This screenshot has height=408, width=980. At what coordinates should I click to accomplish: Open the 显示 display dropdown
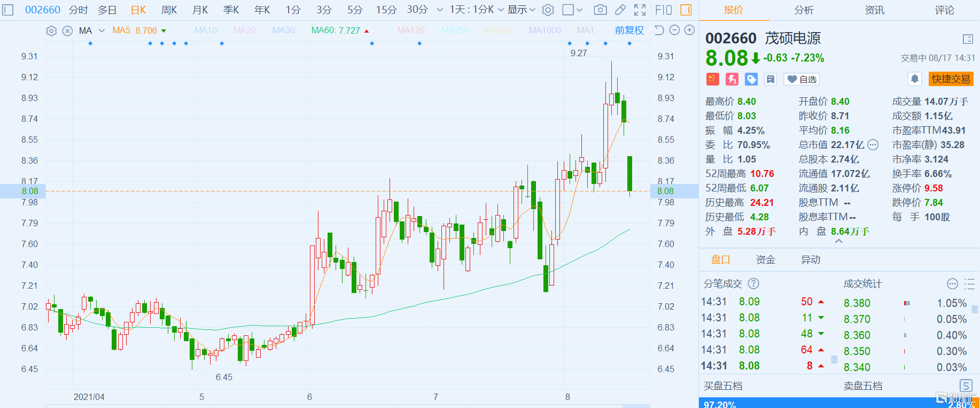click(x=521, y=10)
